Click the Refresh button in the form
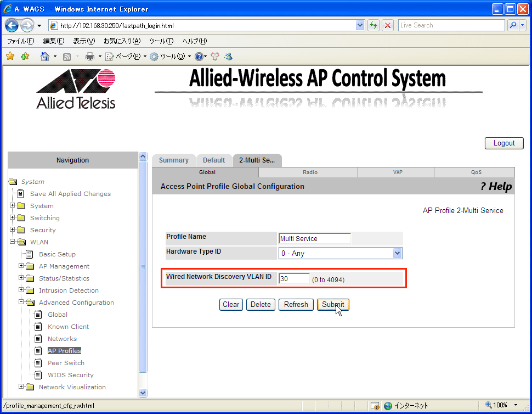The image size is (532, 414). [296, 305]
